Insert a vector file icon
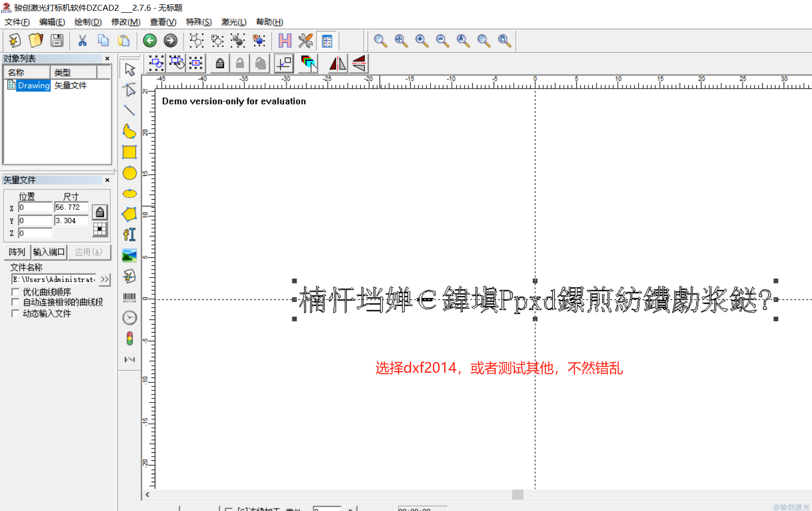 (130, 276)
